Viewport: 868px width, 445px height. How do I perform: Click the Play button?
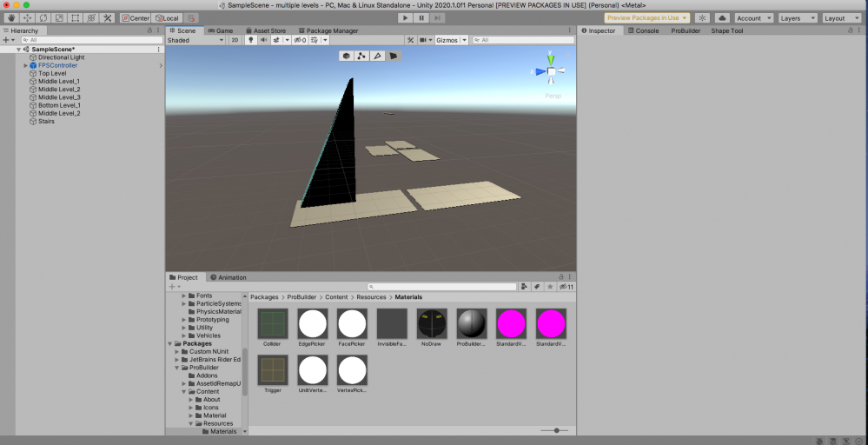[405, 18]
